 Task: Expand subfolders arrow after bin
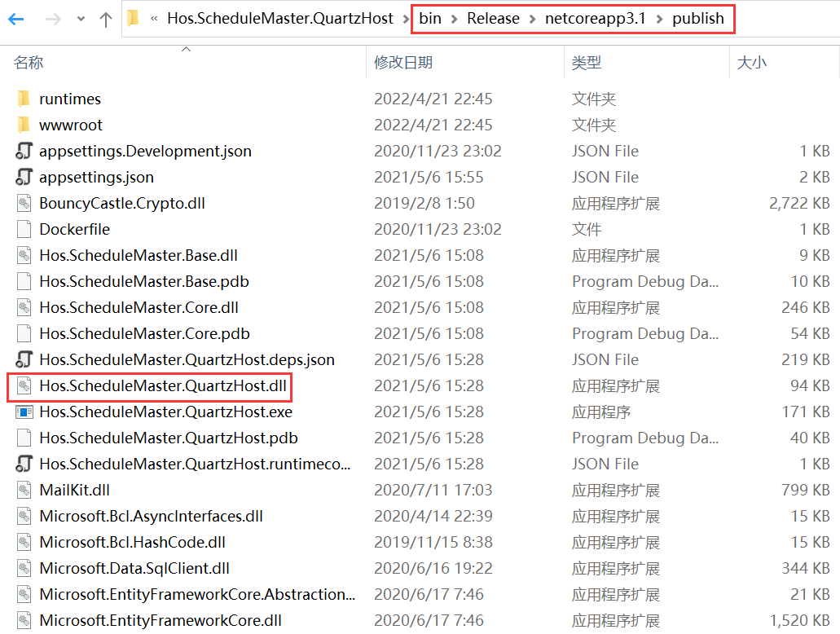pyautogui.click(x=455, y=20)
